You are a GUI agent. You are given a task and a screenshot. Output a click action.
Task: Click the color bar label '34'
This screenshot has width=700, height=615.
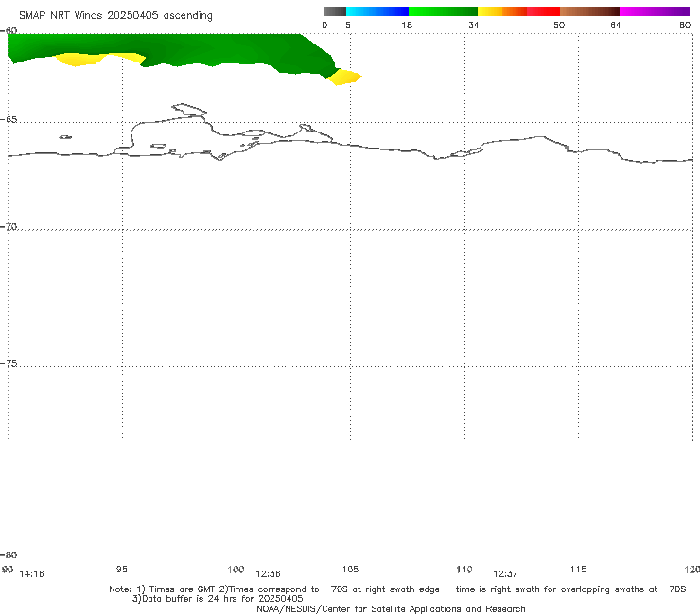pos(474,25)
